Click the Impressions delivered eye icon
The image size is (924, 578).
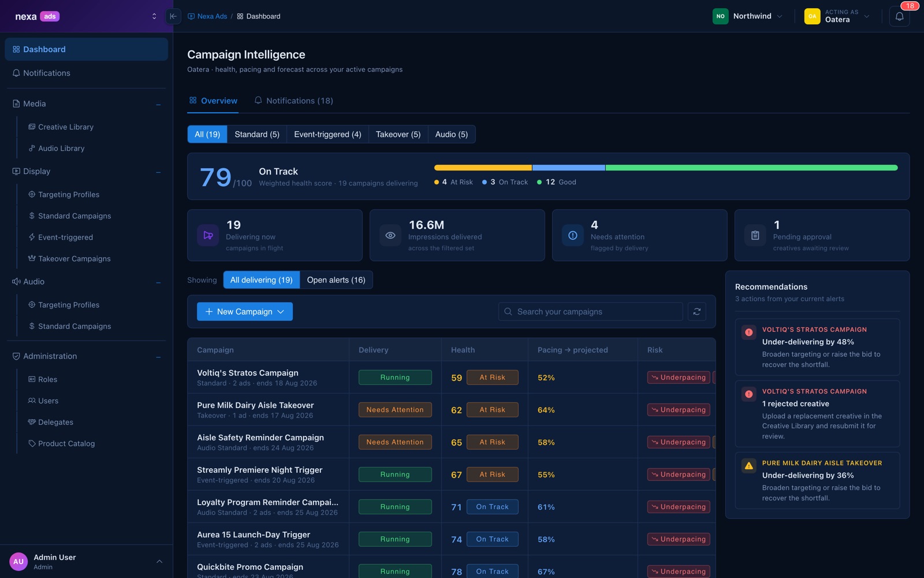(390, 235)
